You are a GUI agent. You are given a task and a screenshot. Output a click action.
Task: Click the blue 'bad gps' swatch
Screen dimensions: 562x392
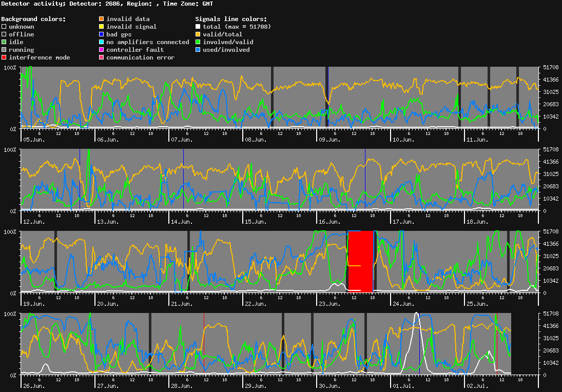pyautogui.click(x=102, y=34)
